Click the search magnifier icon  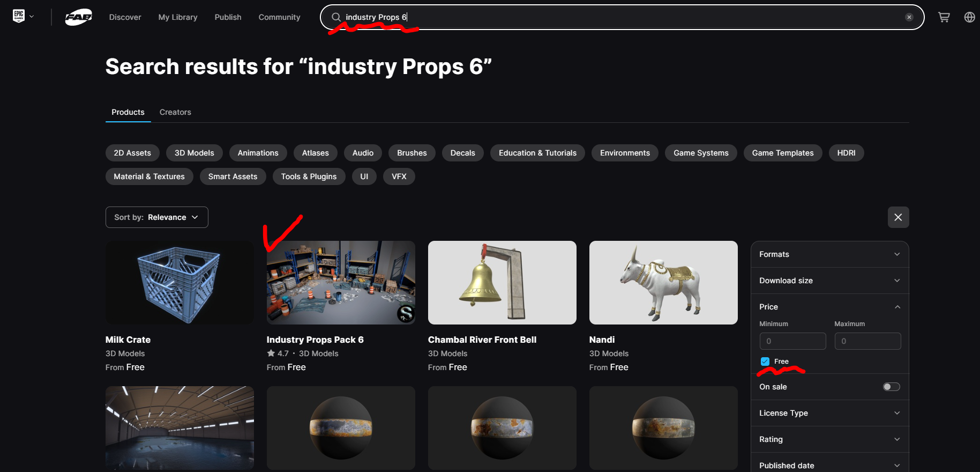click(336, 17)
